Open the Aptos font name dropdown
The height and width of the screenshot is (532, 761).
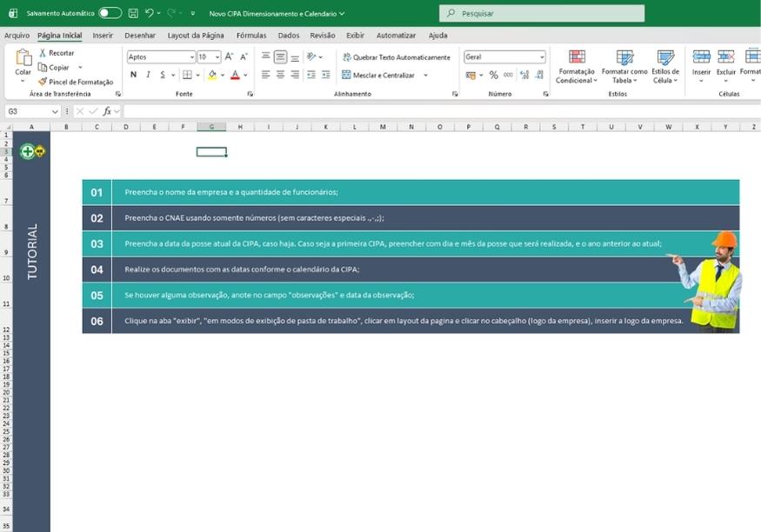(x=191, y=57)
